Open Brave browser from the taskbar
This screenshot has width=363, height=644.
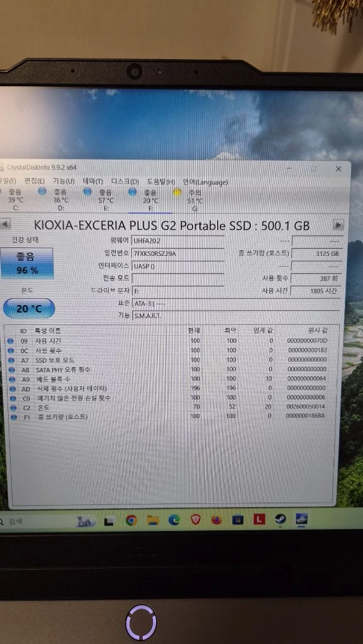pos(196,519)
